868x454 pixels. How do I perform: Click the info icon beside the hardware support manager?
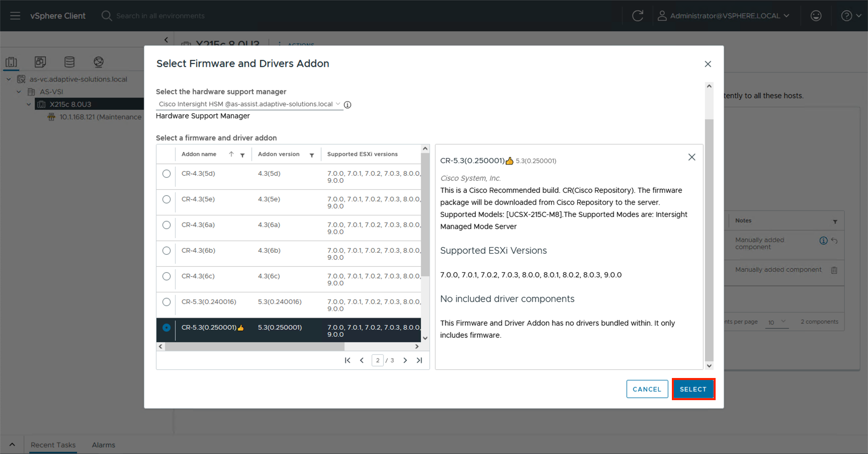coord(348,104)
